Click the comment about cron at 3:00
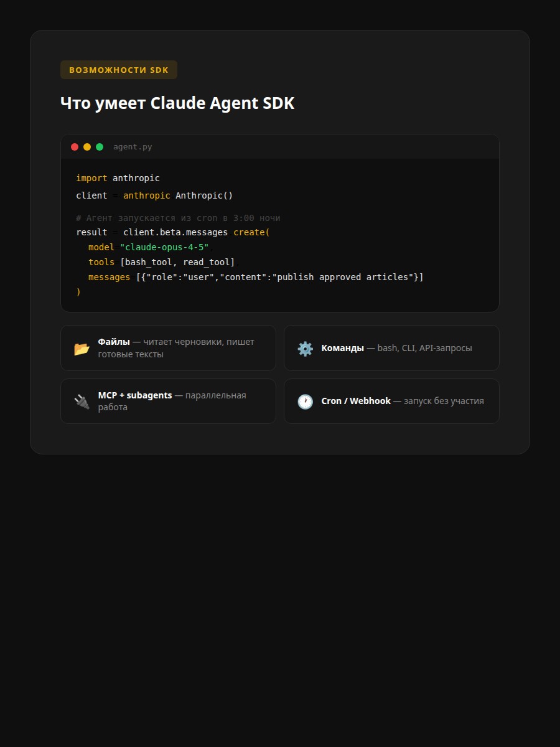The width and height of the screenshot is (560, 747). [178, 218]
